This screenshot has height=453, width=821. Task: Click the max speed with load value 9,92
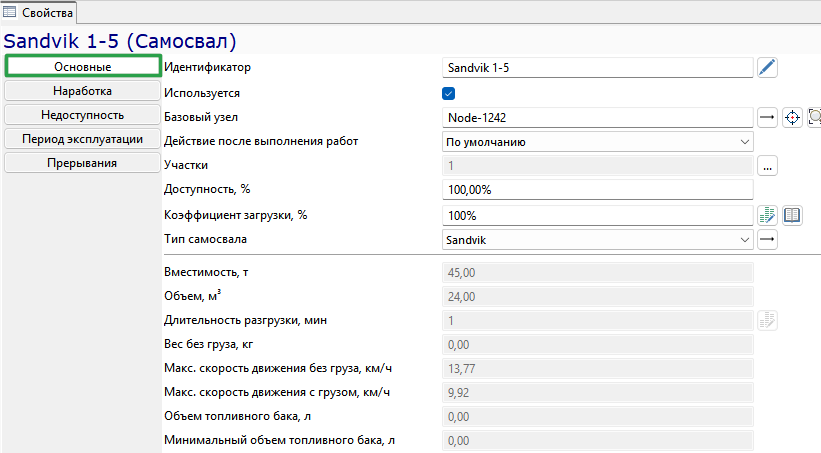pyautogui.click(x=597, y=393)
